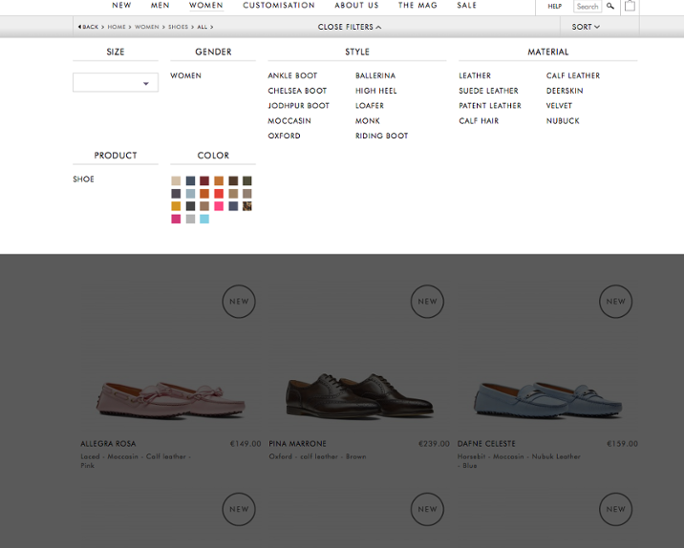This screenshot has width=684, height=548.
Task: Select the CALF HAIR material filter
Action: click(x=479, y=121)
